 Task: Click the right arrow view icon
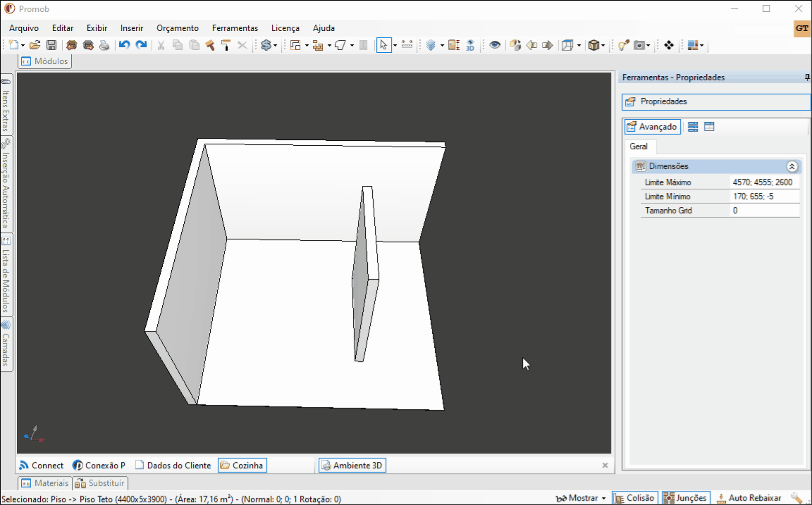(548, 45)
